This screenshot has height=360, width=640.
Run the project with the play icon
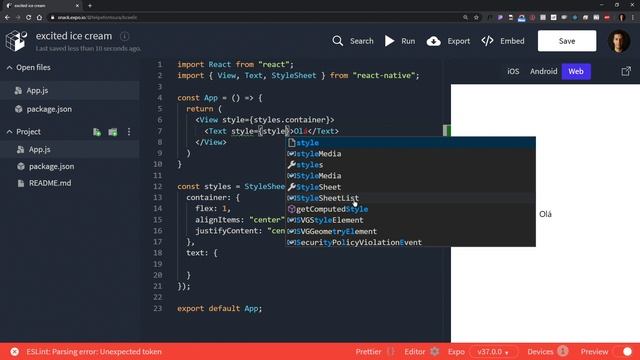[x=389, y=41]
